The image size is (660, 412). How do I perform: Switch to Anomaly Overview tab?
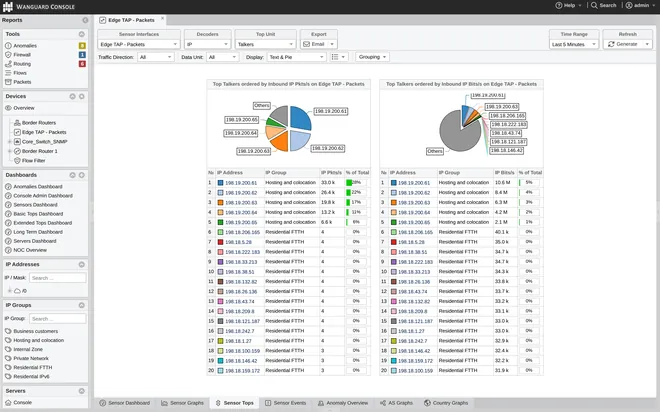pos(343,403)
